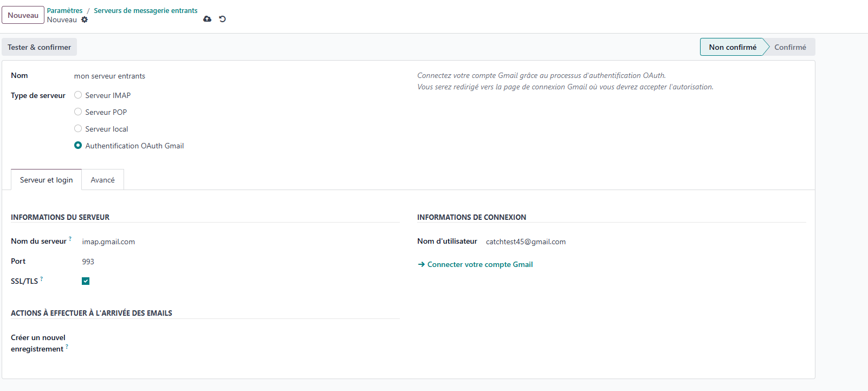868x391 pixels.
Task: Click the Non confirmé status stage
Action: point(733,47)
